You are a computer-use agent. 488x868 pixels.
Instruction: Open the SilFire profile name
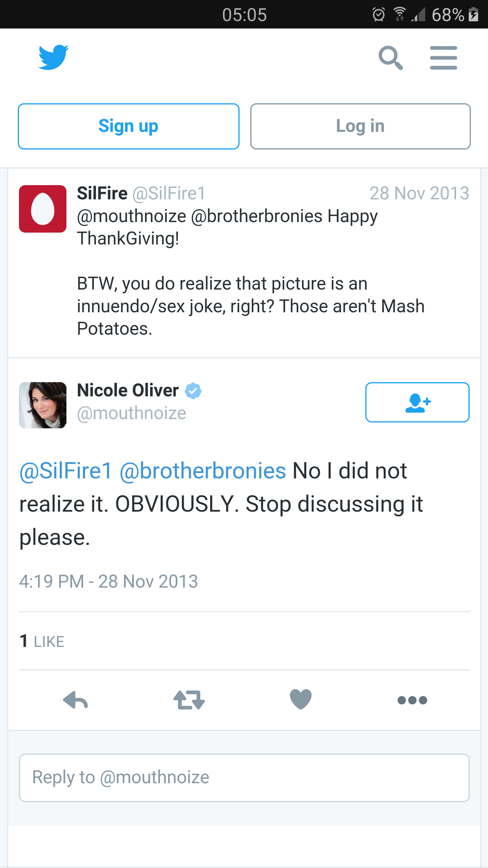(102, 193)
